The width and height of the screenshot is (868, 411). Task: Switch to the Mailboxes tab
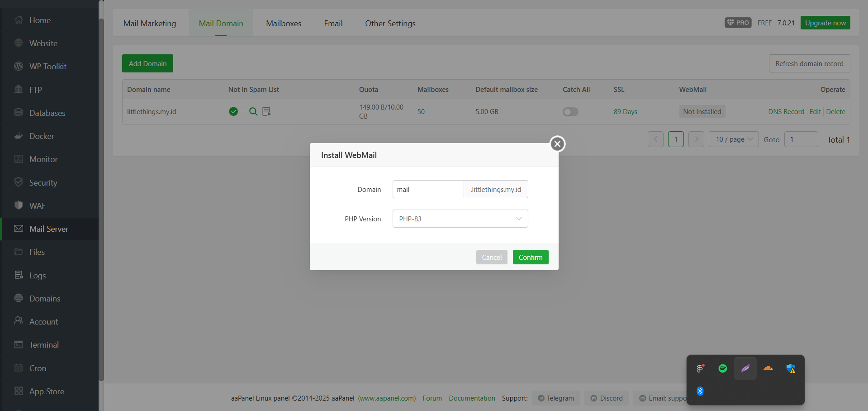click(x=284, y=23)
